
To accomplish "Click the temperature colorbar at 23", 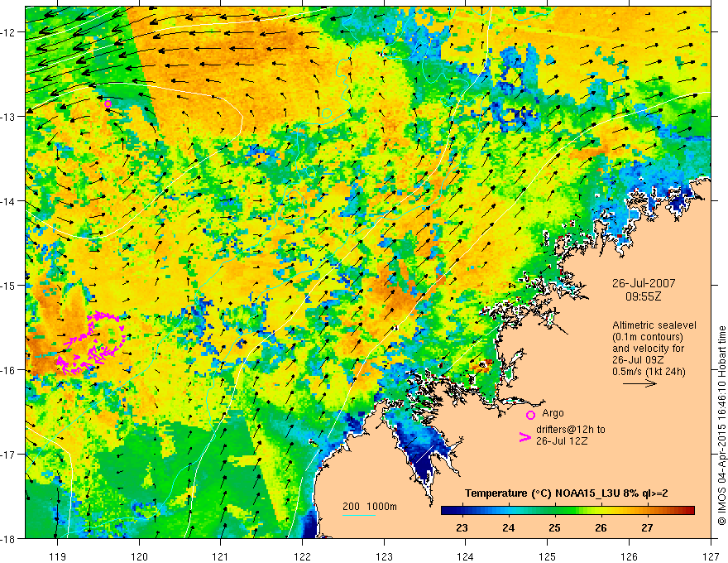I will click(x=462, y=511).
